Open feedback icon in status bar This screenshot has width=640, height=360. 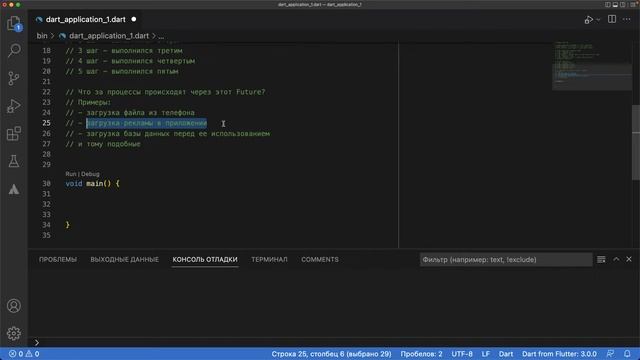click(x=611, y=354)
